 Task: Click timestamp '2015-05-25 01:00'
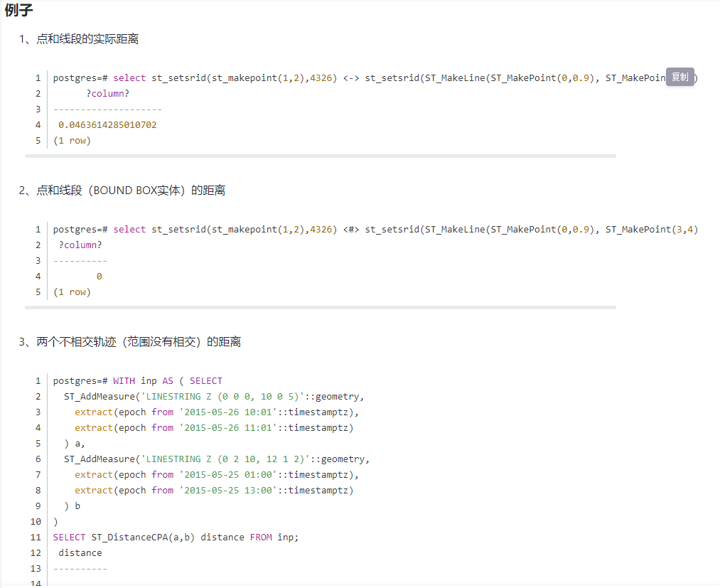(x=228, y=475)
